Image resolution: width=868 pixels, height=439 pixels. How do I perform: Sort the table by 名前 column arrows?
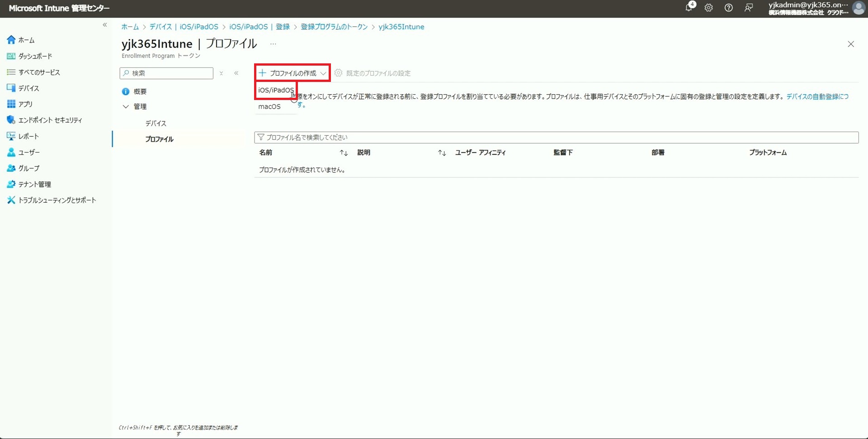coord(344,153)
